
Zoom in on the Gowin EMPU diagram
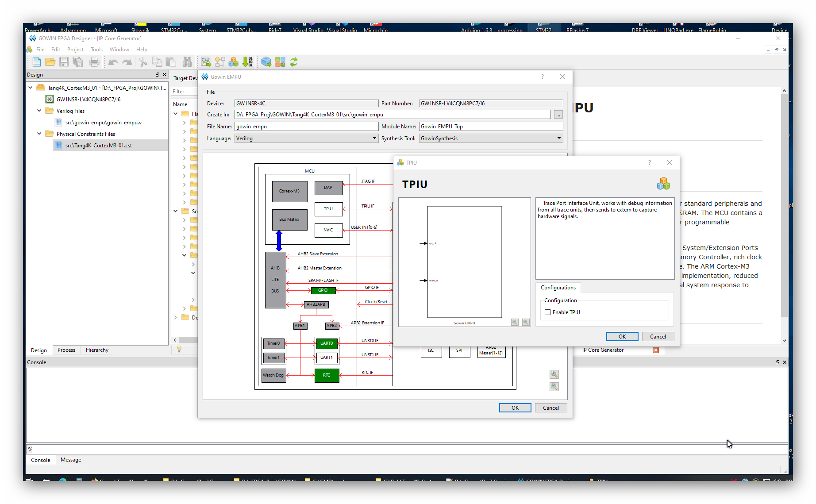pos(554,374)
